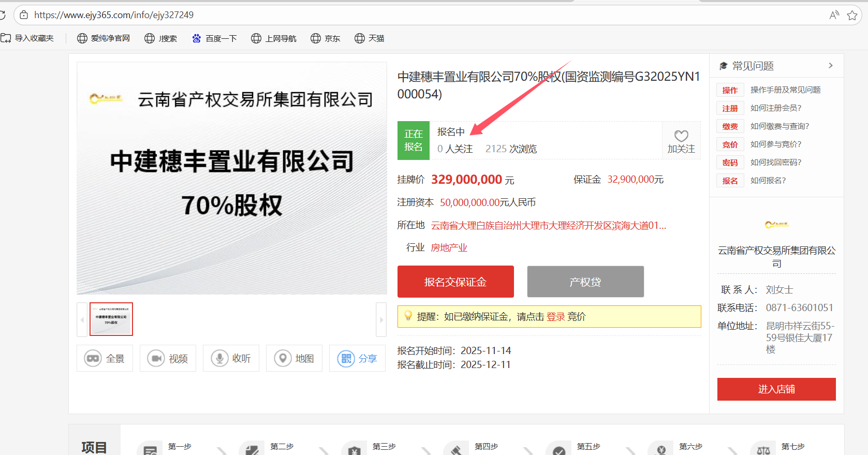This screenshot has width=868, height=455.
Task: Click the 报名 tag
Action: click(730, 181)
